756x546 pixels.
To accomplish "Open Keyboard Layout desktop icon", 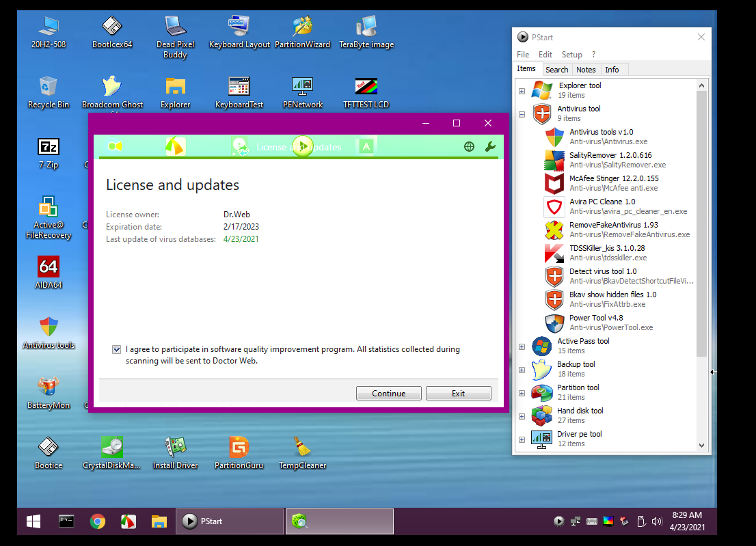I will 239,33.
